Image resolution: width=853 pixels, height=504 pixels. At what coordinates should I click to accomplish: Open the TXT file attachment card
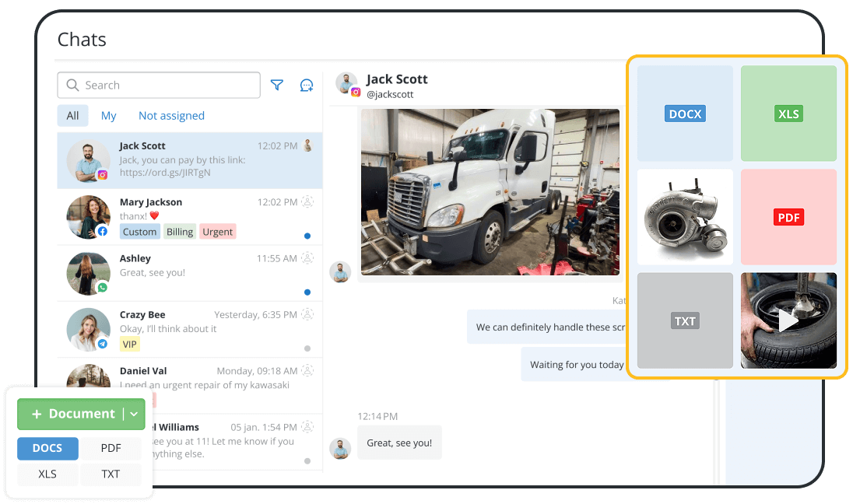click(x=684, y=320)
